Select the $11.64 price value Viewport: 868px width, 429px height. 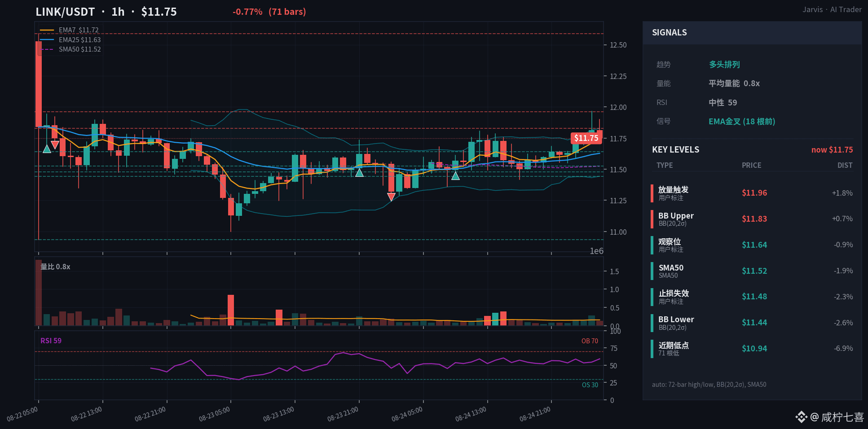tap(754, 245)
